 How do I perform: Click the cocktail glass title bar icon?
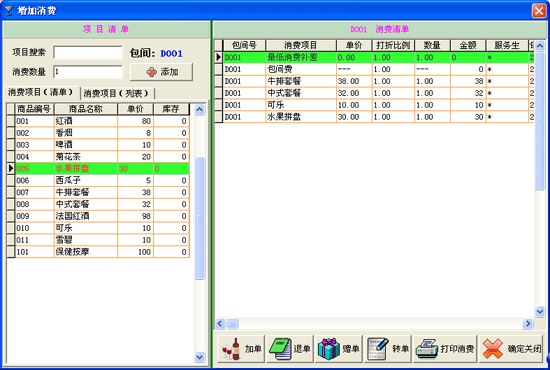tap(8, 11)
